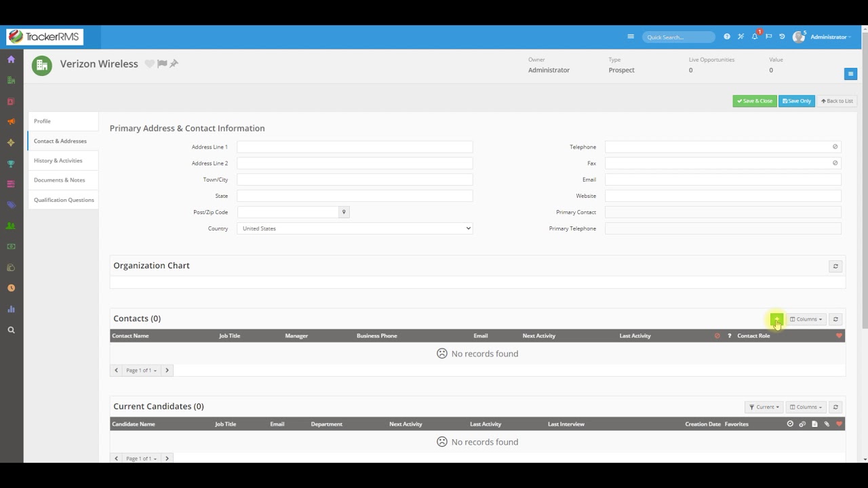Open the bar chart reports sidebar icon
This screenshot has width=868, height=488.
11,309
